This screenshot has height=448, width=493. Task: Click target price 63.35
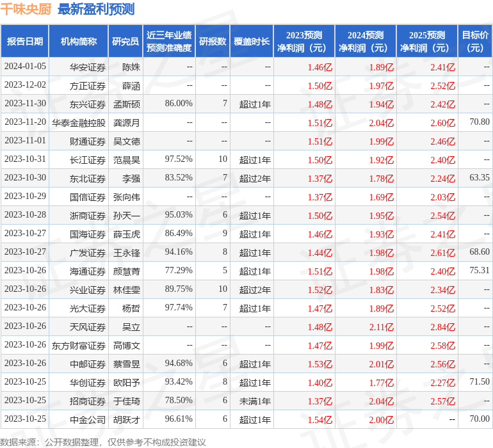480,177
